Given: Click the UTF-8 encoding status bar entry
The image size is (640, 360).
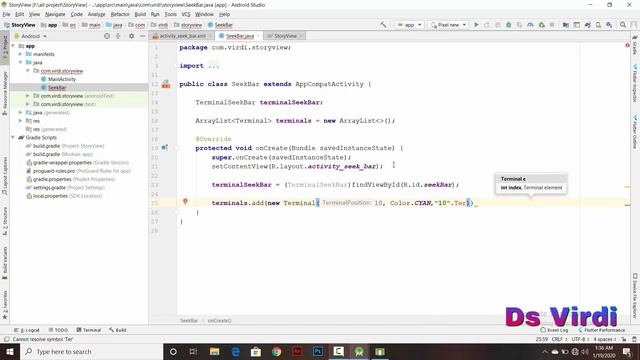Looking at the screenshot, I should 580,339.
